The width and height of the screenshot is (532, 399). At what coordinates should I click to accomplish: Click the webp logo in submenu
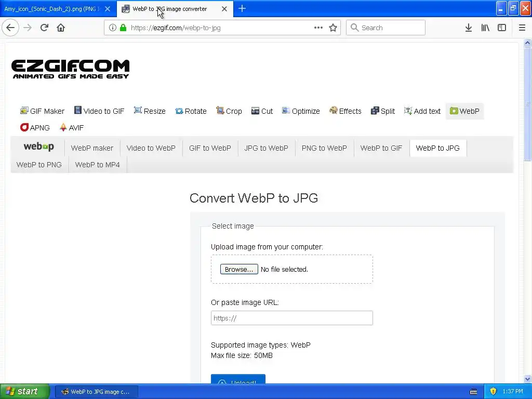[x=38, y=147]
